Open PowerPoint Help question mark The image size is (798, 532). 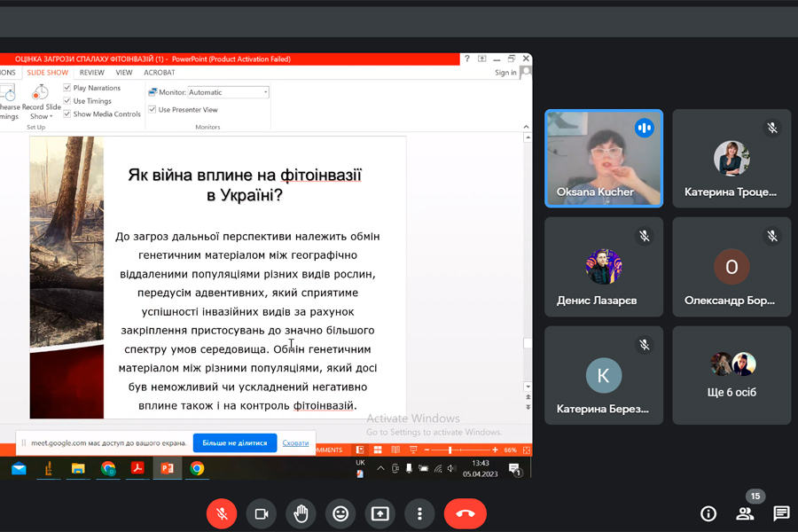tap(467, 59)
